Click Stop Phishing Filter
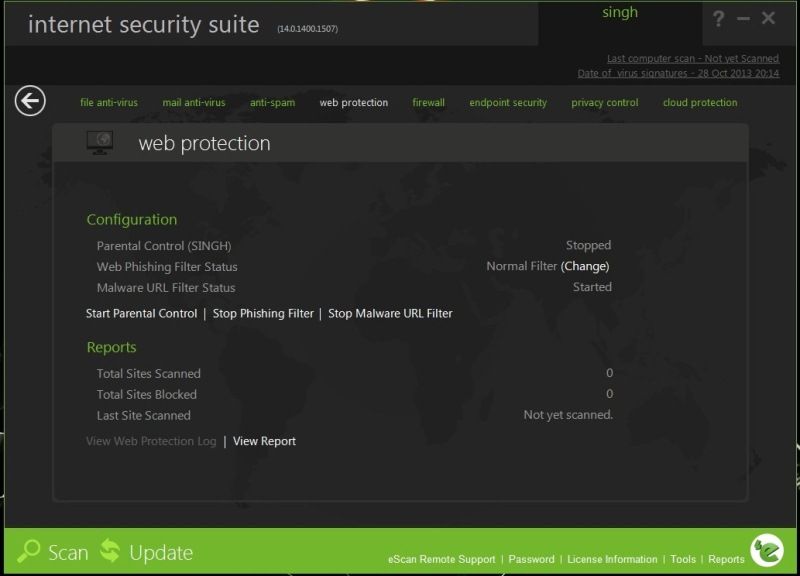This screenshot has width=800, height=576. [x=263, y=313]
